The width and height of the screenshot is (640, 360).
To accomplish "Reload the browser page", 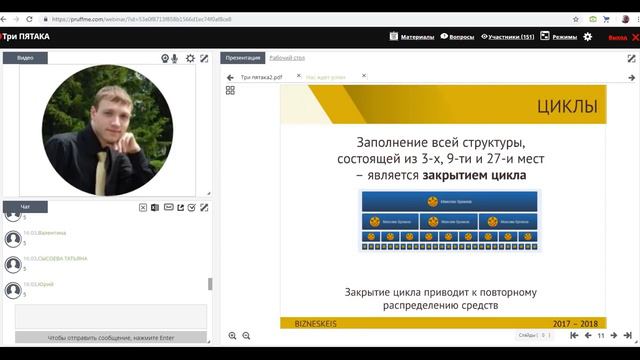I will click(29, 19).
